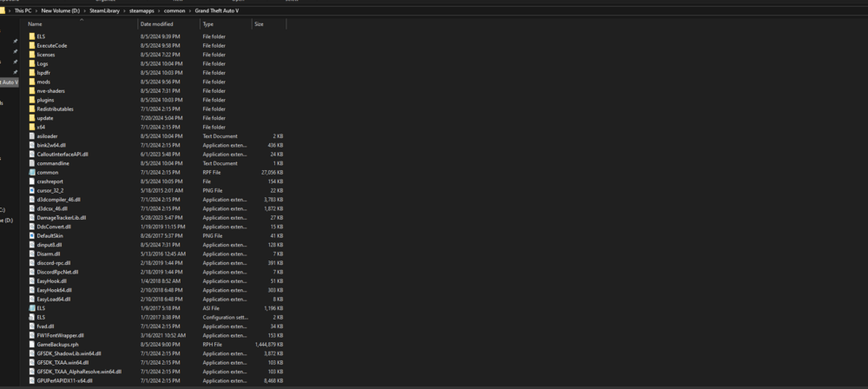Select GPUPerfAPIDX11-x64.dll file name

point(65,380)
